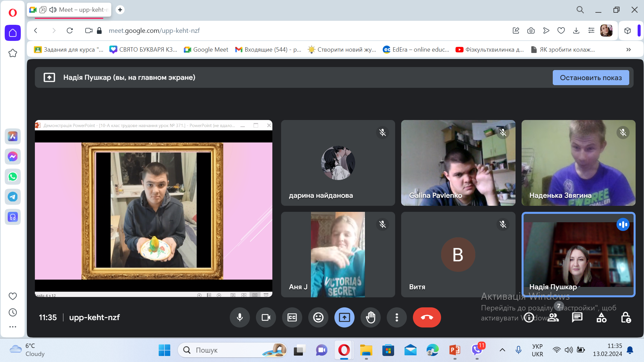
Task: Open EdEra online education bookmark
Action: tap(416, 50)
